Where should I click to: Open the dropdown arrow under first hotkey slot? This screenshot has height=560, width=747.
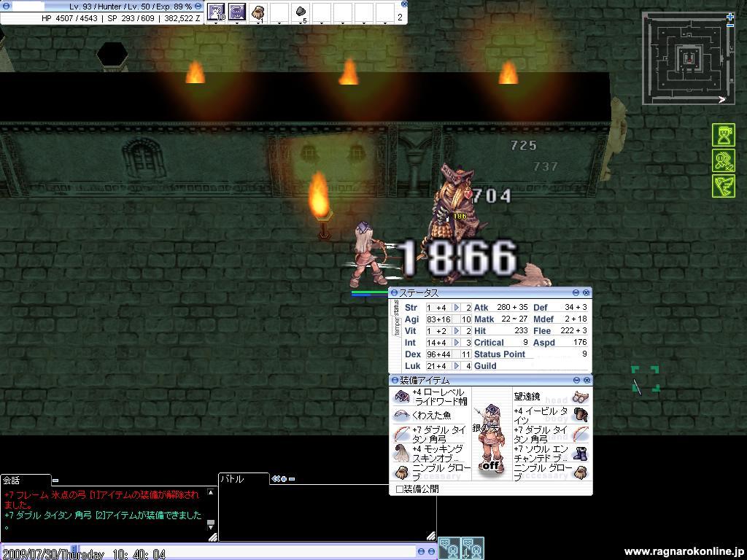(216, 23)
